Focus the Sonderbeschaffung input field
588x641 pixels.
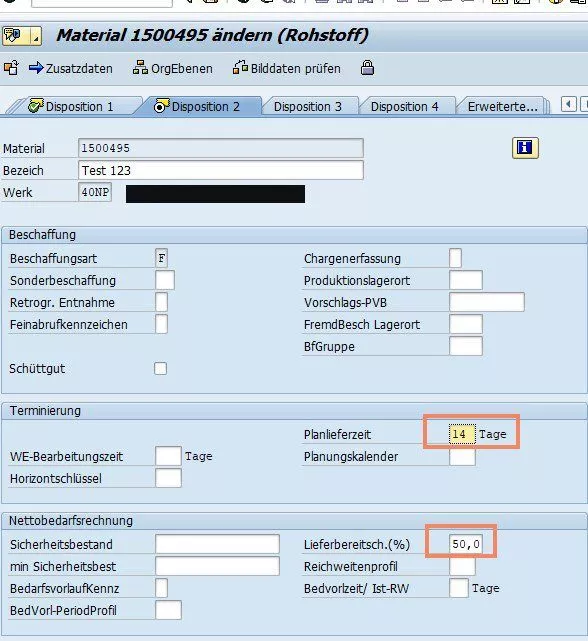[165, 280]
